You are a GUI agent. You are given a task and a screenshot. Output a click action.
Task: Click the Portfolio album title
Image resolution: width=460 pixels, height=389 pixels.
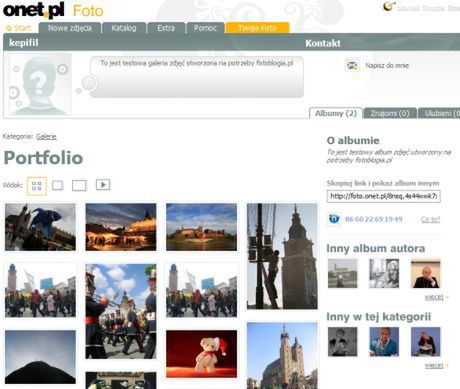tap(43, 158)
